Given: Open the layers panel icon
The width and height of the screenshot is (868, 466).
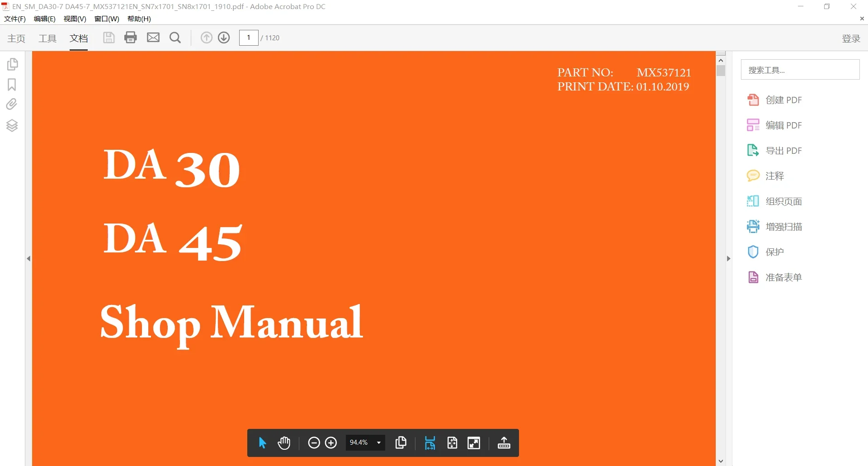Looking at the screenshot, I should click(x=12, y=125).
